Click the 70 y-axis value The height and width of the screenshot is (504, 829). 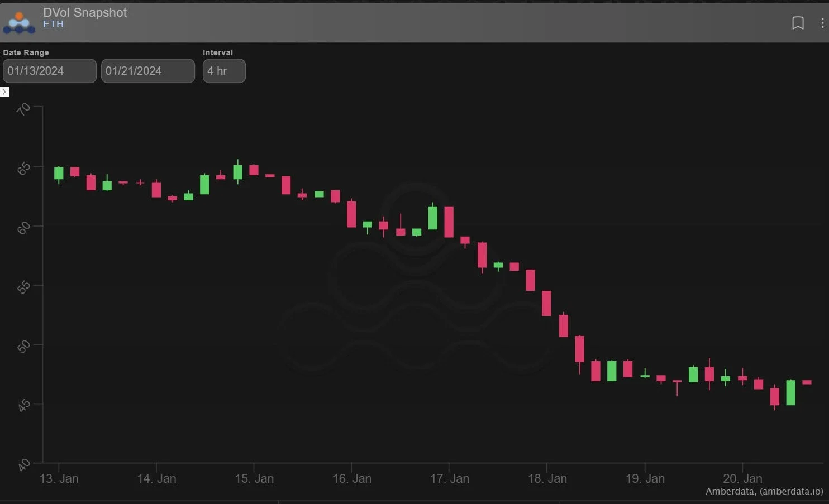click(x=23, y=109)
